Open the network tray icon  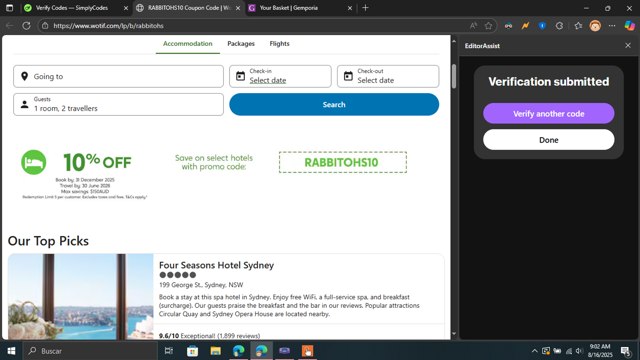pyautogui.click(x=569, y=351)
